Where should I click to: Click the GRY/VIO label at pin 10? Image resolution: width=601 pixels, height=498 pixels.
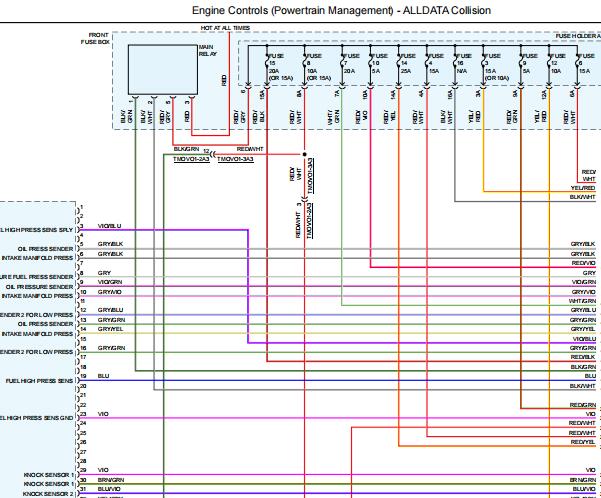(110, 292)
